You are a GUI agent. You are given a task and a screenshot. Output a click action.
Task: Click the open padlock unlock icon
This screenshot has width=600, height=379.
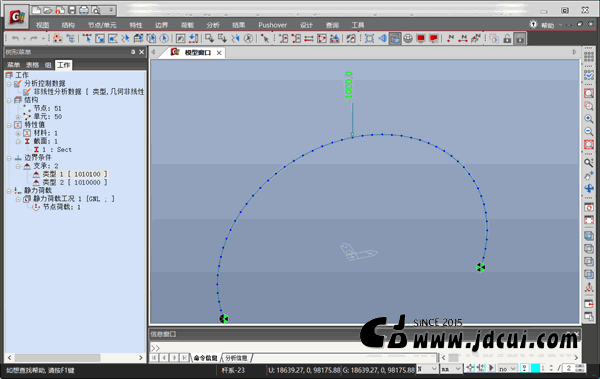[x=507, y=38]
